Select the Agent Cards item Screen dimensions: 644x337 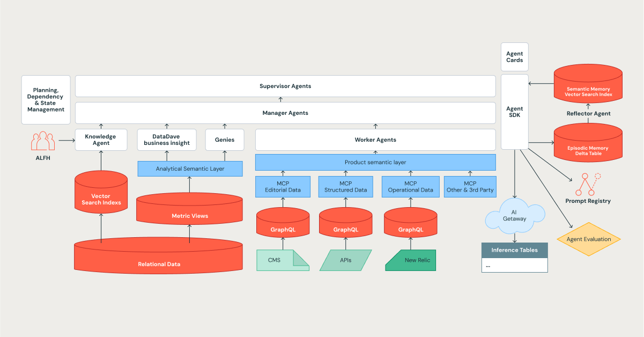point(514,56)
